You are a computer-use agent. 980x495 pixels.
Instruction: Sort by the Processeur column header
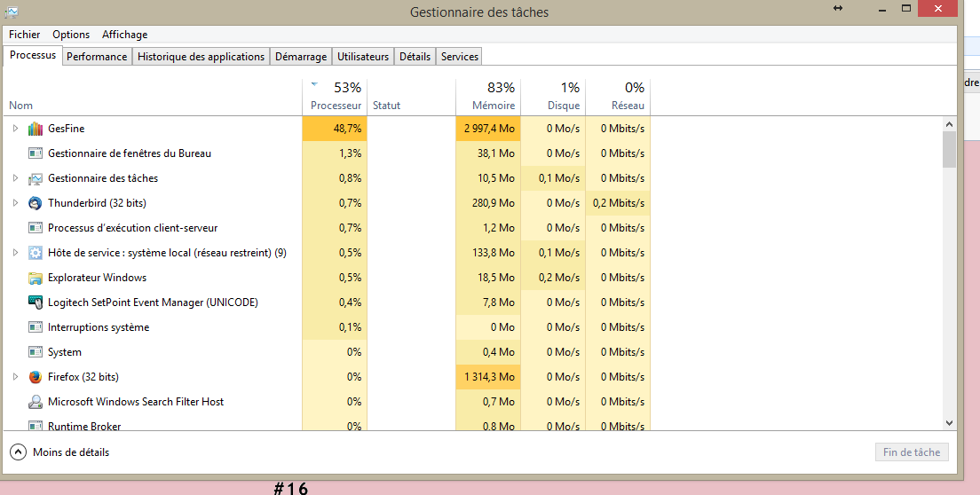pyautogui.click(x=335, y=98)
